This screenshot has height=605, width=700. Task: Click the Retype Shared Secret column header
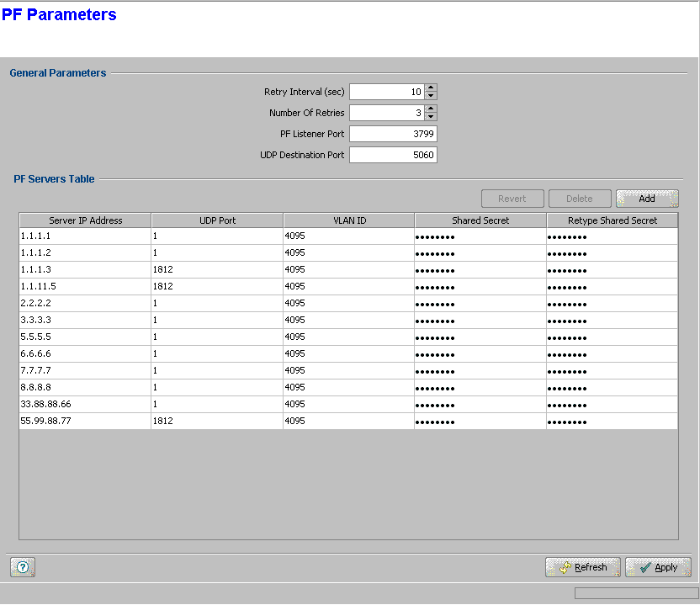pyautogui.click(x=612, y=220)
